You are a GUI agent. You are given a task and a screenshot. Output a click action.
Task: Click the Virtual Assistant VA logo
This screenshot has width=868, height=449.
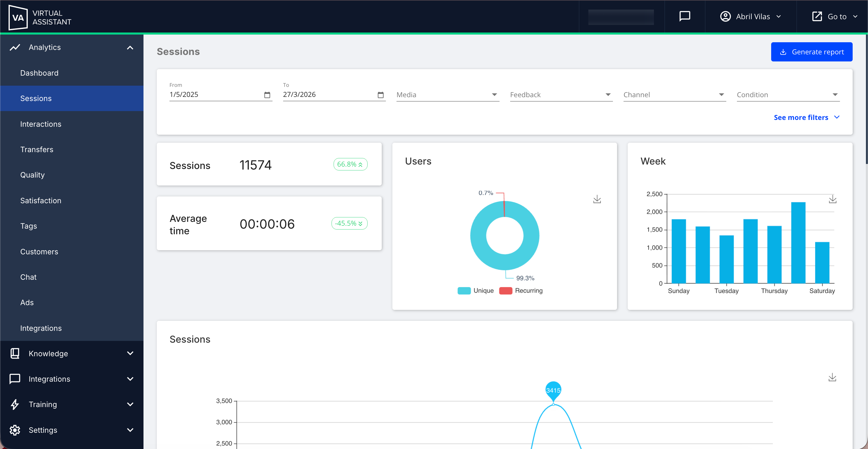click(x=18, y=17)
